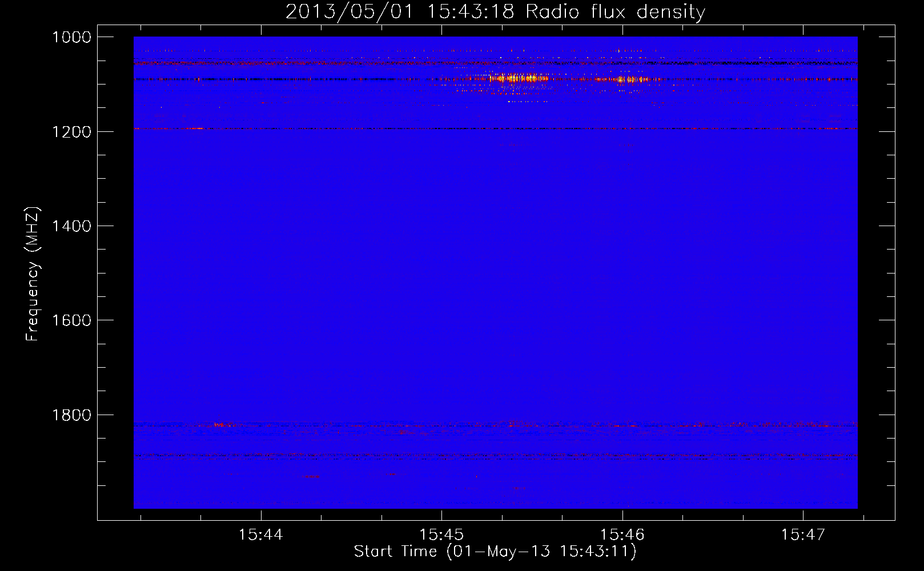Click the 1400 frequency tick label
Viewport: 924px width, 571px height.
(71, 226)
